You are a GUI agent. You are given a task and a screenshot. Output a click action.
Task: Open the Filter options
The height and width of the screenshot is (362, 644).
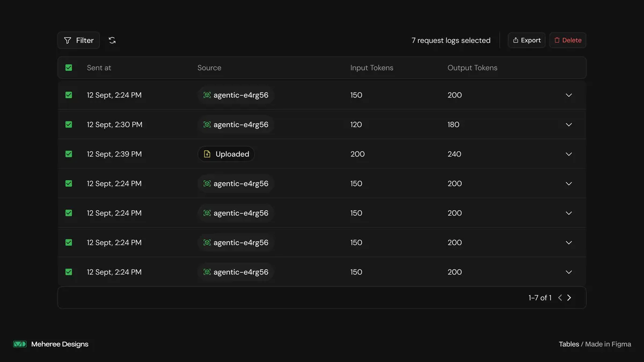tap(78, 40)
